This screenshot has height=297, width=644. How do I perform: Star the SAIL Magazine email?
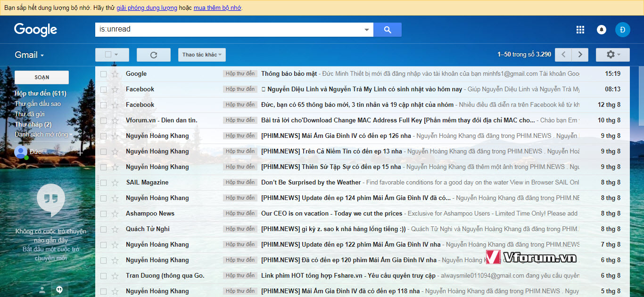tap(115, 183)
